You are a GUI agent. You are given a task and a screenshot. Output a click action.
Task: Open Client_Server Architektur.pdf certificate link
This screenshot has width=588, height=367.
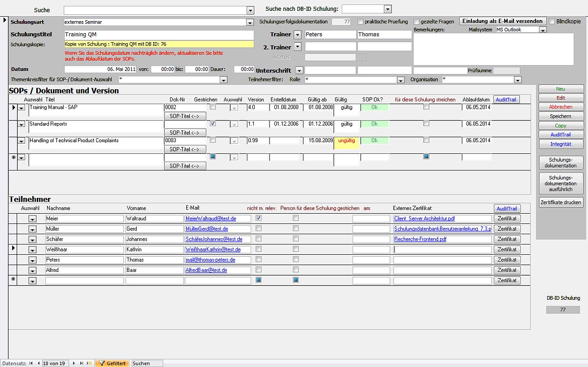coord(424,219)
